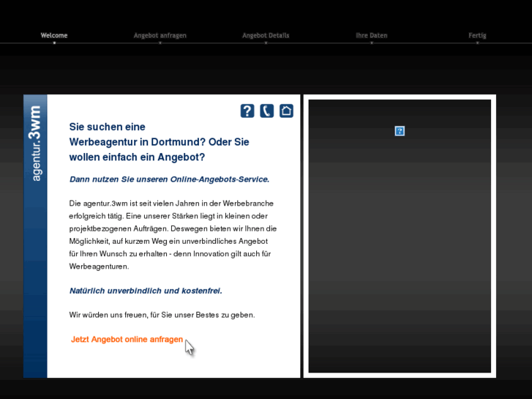Screen dimensions: 532x399
Task: Click heading 'Sie suchen eine Werbeagentur in Dortmund?'
Action: 159,142
